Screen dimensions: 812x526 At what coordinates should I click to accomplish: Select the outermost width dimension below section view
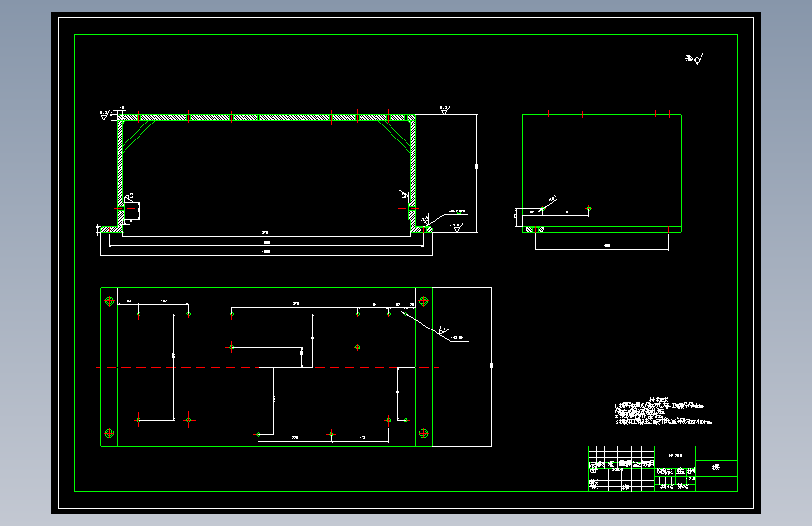266,253
